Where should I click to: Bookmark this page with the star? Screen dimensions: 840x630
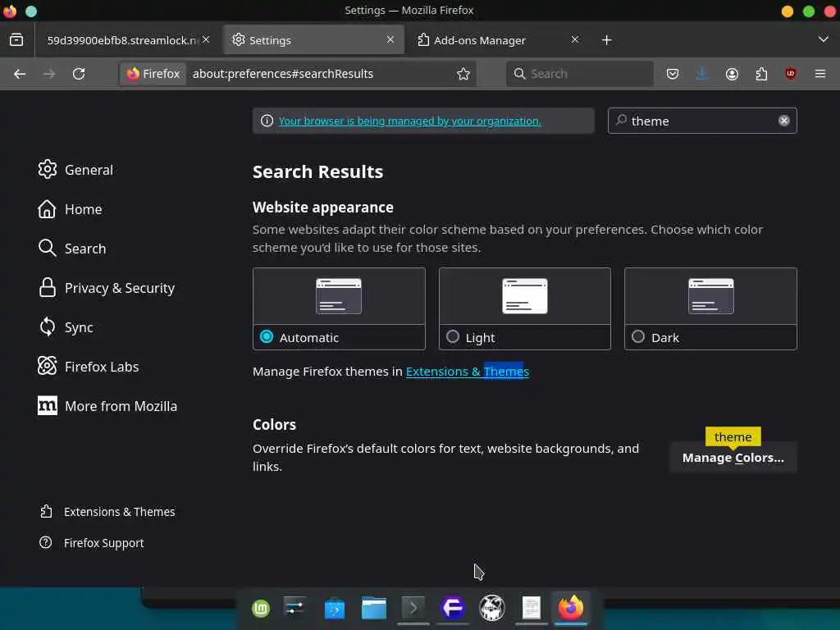(x=463, y=74)
